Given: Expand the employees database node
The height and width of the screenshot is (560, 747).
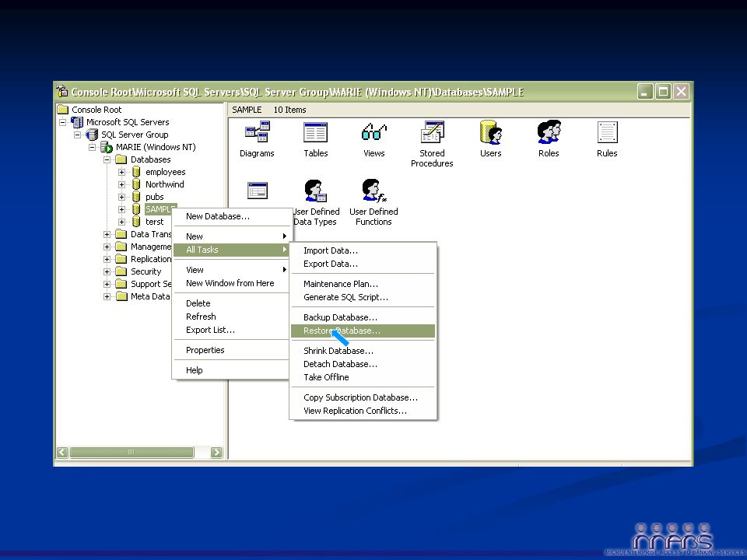Looking at the screenshot, I should (121, 172).
